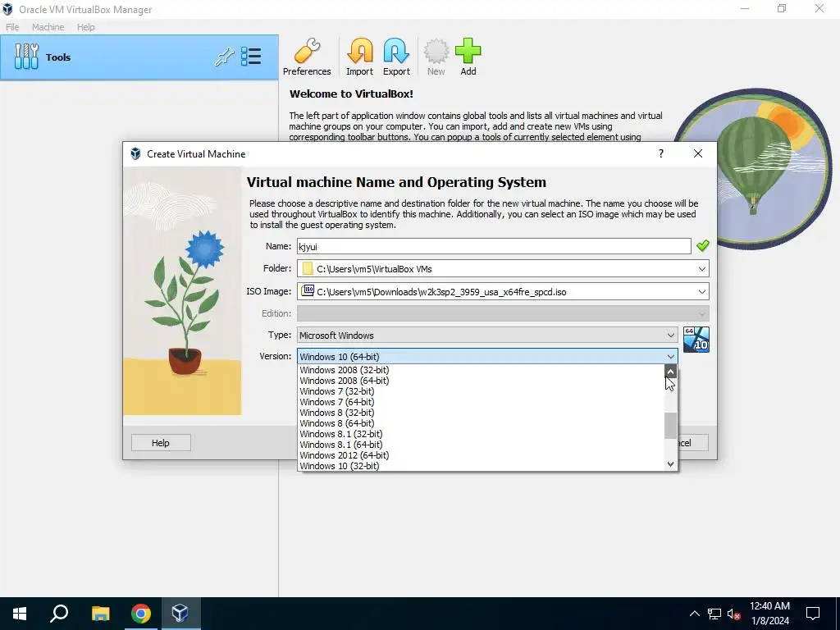Click the muted volume tray icon
This screenshot has width=840, height=630.
click(733, 614)
